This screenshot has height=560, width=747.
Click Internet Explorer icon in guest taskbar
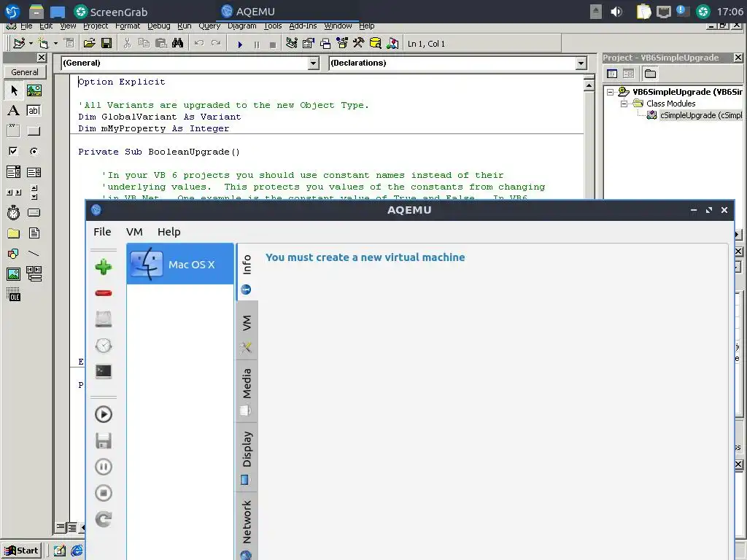77,551
